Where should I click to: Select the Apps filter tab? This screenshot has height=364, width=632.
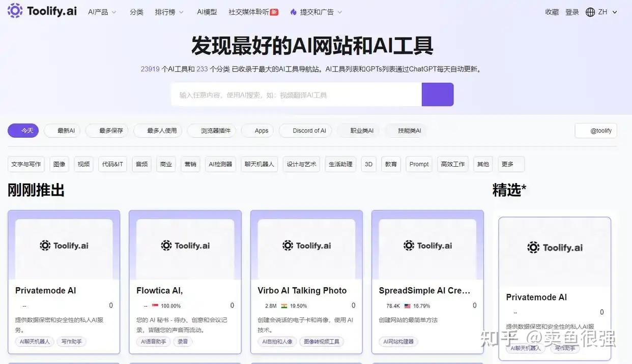click(x=257, y=131)
